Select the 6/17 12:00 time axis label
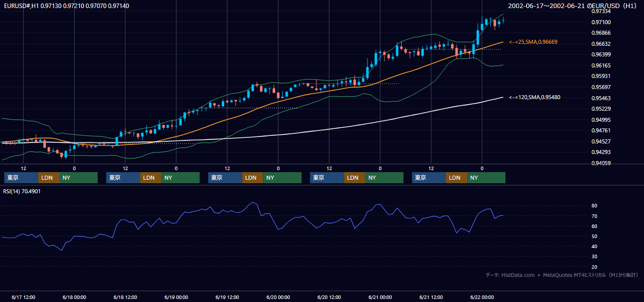 [23, 297]
